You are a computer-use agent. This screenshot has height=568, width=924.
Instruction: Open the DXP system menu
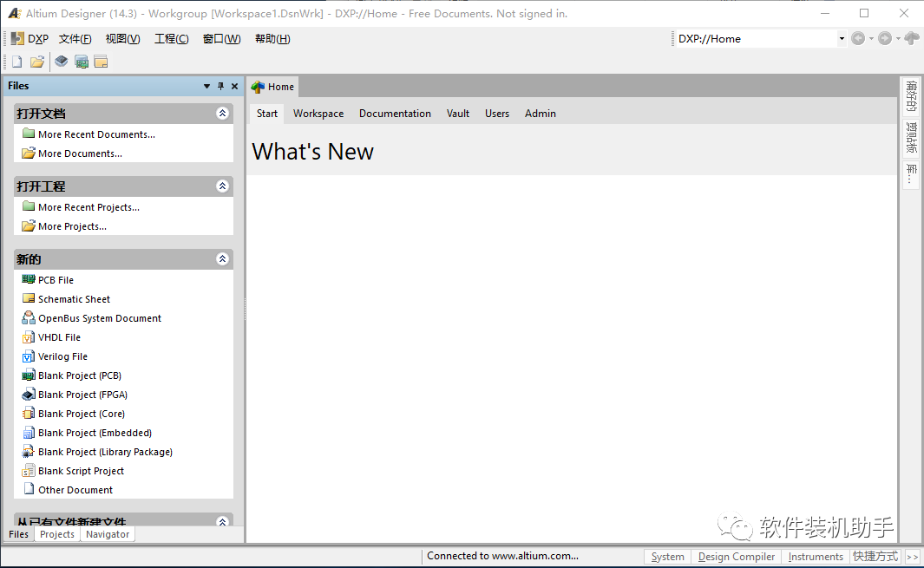(x=30, y=39)
